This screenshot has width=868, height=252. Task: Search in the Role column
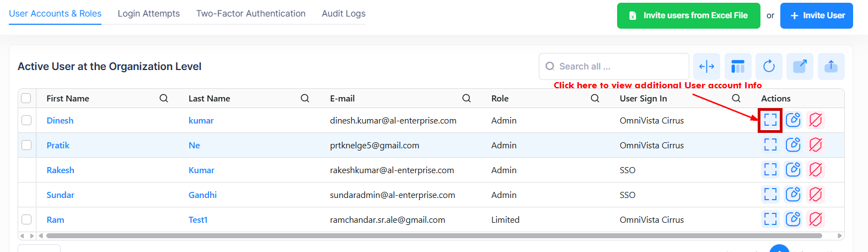[x=595, y=98]
